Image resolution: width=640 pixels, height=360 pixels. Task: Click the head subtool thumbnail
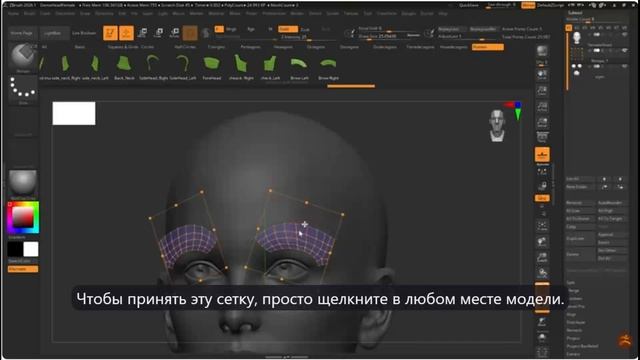pos(577,38)
